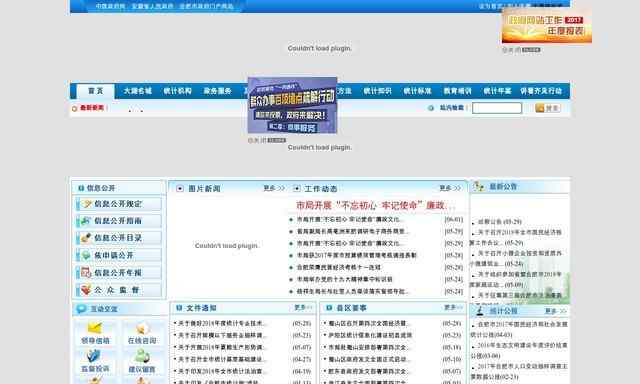
Task: Open the 政府网站工作年度报表 banner
Action: coord(547,25)
